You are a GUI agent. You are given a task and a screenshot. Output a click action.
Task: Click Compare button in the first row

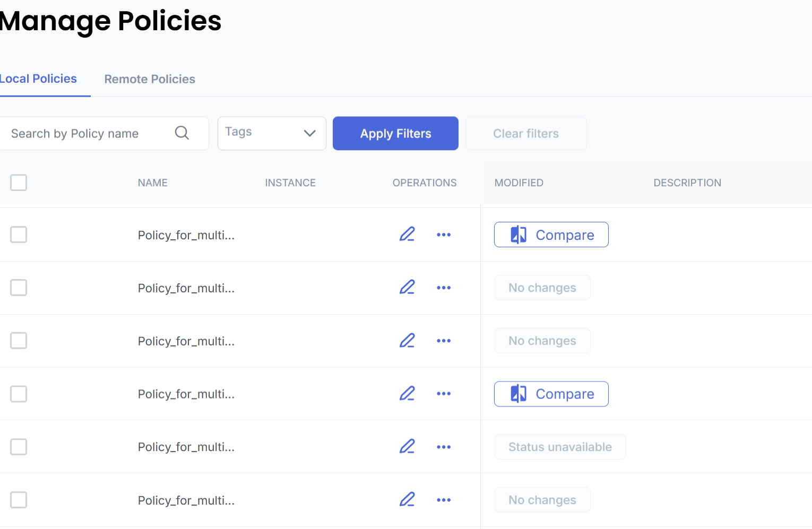pos(551,235)
